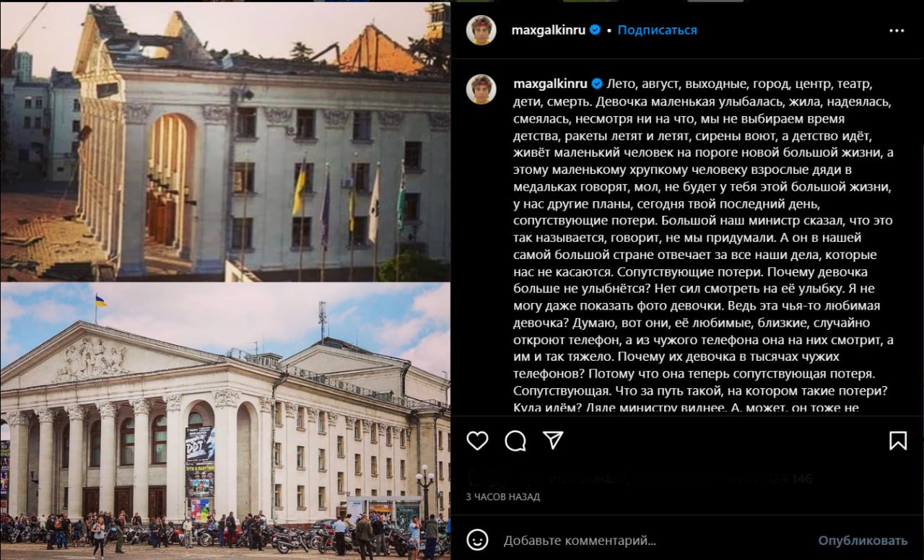
Task: Like the post with the heart icon
Action: [x=477, y=440]
